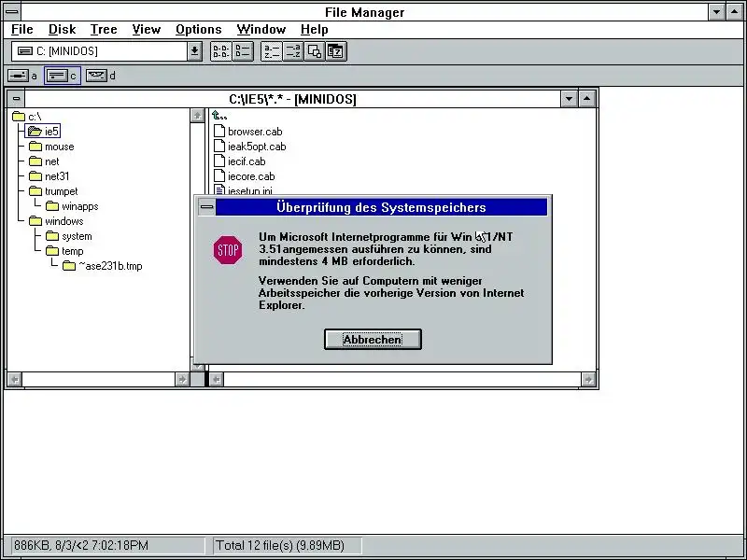The width and height of the screenshot is (747, 560).
Task: Click the red STOP sign icon
Action: (228, 249)
